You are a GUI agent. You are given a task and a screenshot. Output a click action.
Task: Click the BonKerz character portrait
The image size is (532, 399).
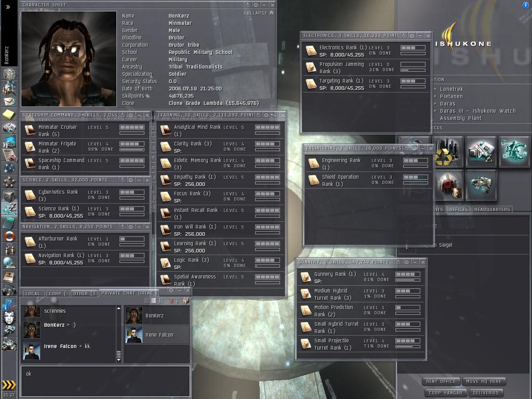69,59
